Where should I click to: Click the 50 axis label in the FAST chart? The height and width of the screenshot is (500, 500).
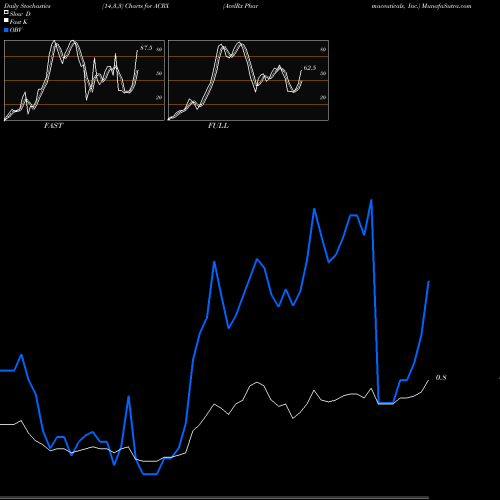[159, 73]
